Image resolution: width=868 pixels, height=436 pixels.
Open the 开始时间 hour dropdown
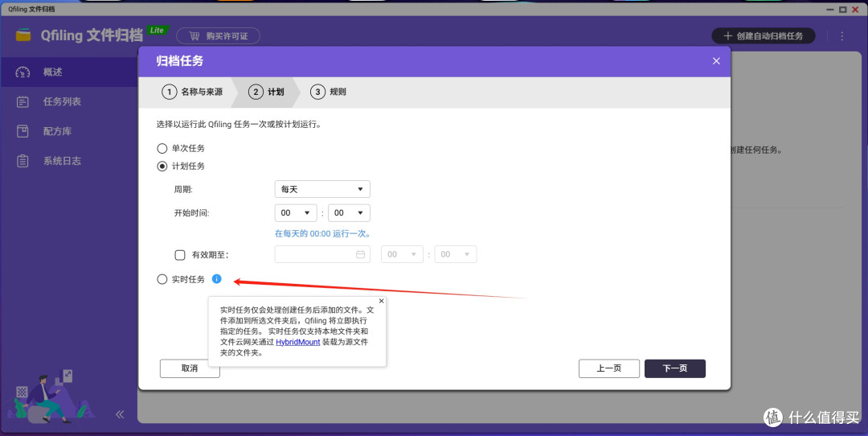[x=296, y=212]
